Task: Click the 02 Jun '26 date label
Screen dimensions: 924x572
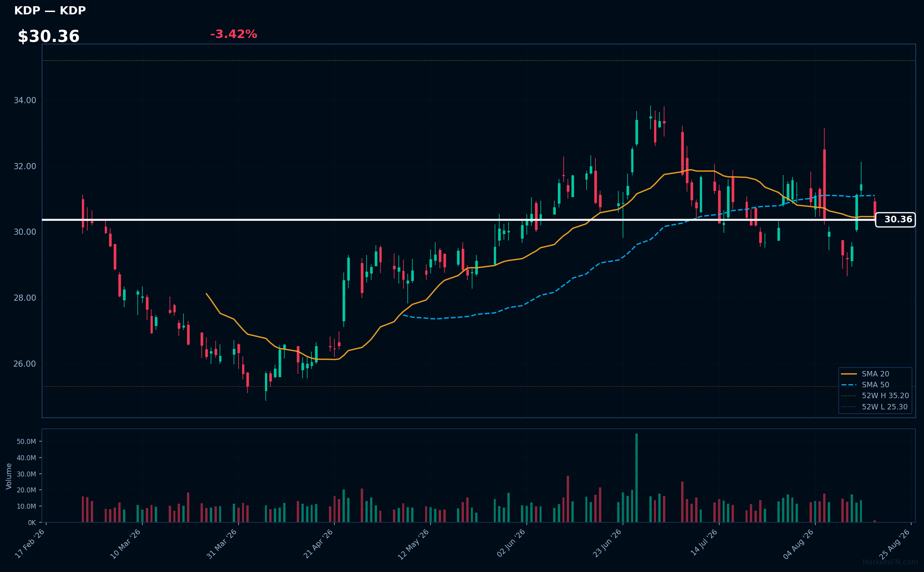Action: [511, 543]
